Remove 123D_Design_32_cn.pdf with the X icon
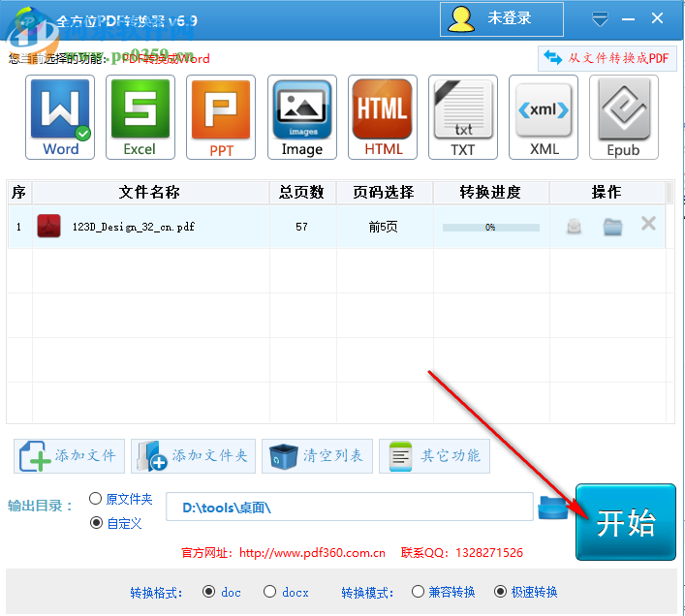Image resolution: width=685 pixels, height=616 pixels. point(648,224)
